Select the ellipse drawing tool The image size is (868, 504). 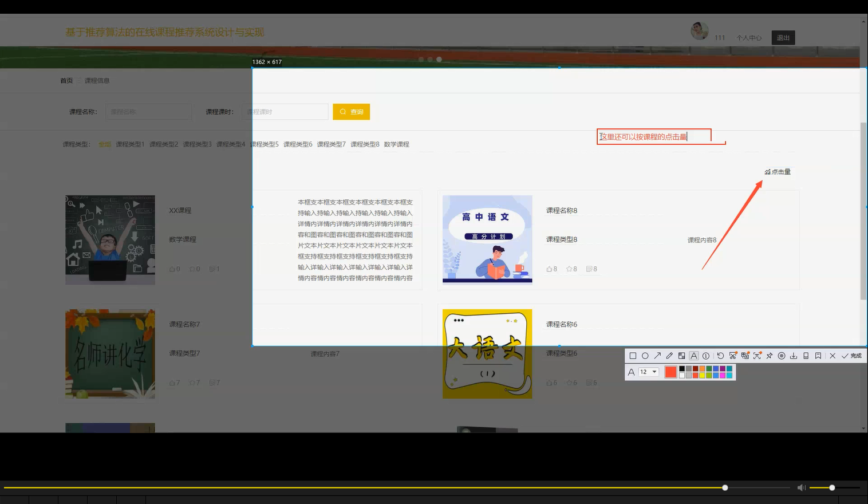click(645, 356)
